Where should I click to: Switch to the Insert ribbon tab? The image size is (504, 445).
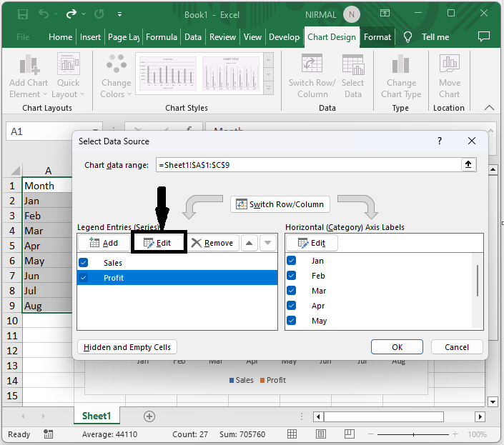(x=90, y=37)
